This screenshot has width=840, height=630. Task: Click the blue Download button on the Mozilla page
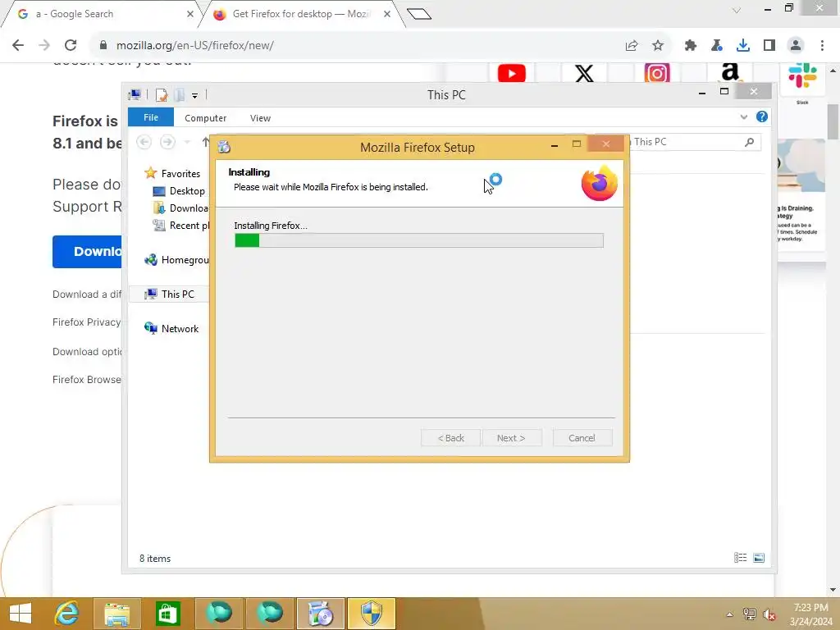pos(87,251)
